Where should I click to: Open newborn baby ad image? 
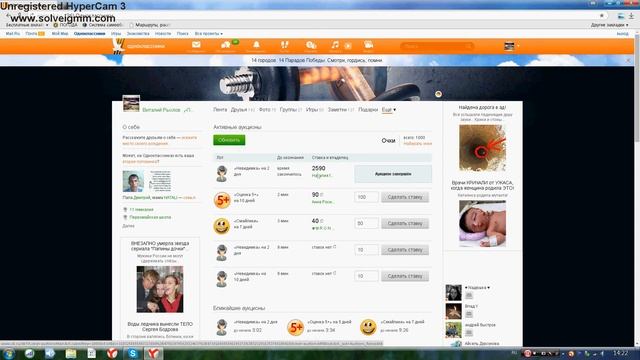482,224
